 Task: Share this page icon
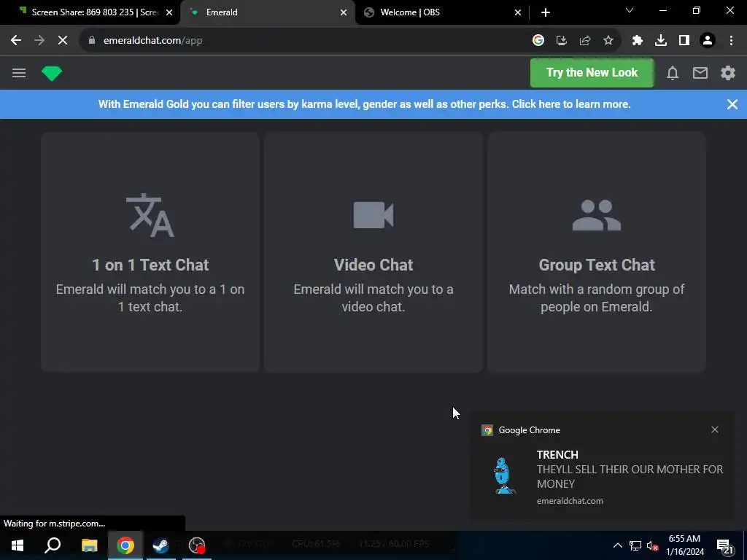click(x=585, y=41)
